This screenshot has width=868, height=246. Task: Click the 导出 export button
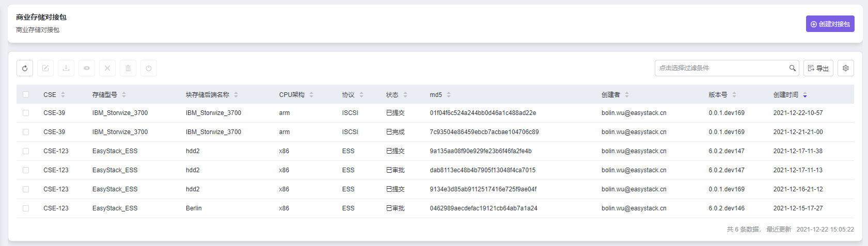point(818,68)
